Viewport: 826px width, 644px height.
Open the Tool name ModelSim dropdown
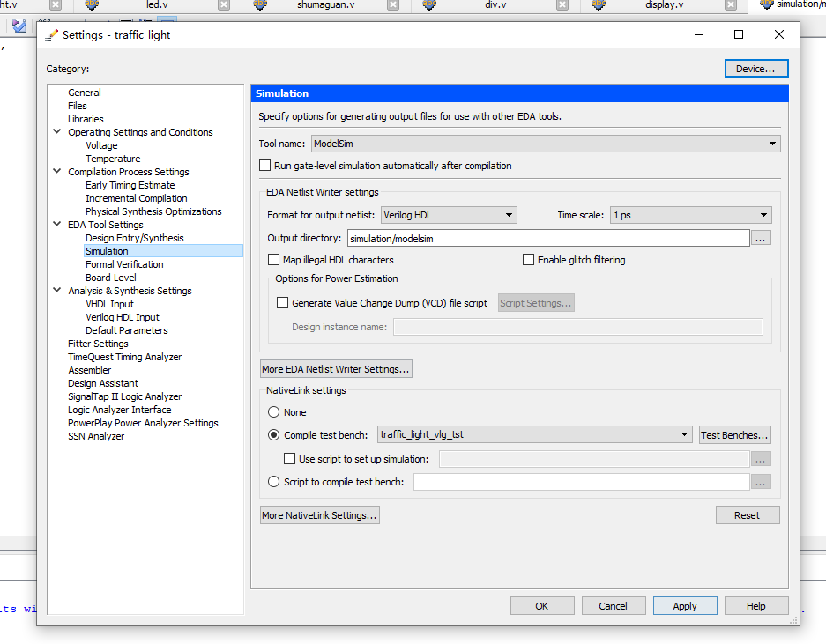(546, 144)
